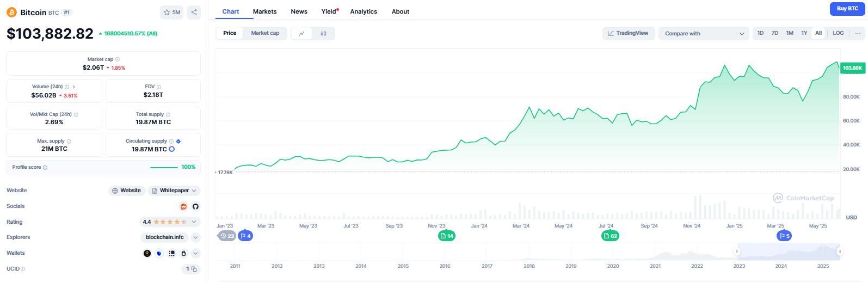Click the 23 history events marker
The image size is (868, 282).
coord(227,236)
